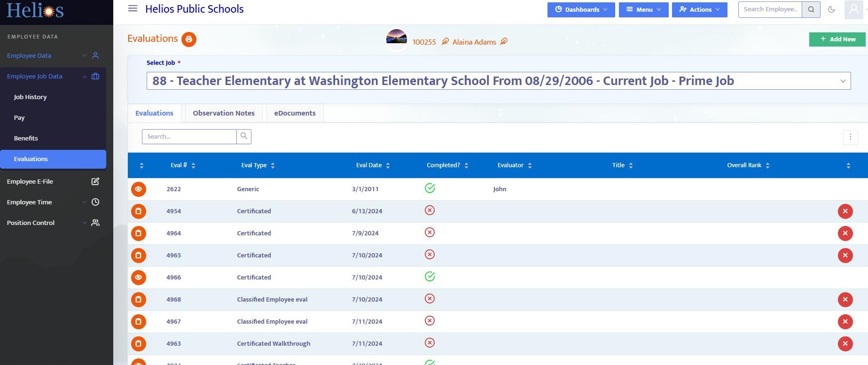This screenshot has width=868, height=365.
Task: Click the Add New button
Action: click(x=837, y=39)
